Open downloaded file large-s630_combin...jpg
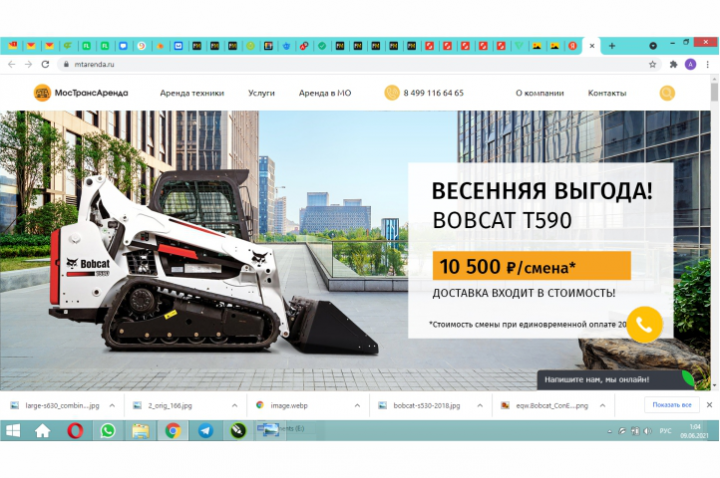 pos(55,405)
